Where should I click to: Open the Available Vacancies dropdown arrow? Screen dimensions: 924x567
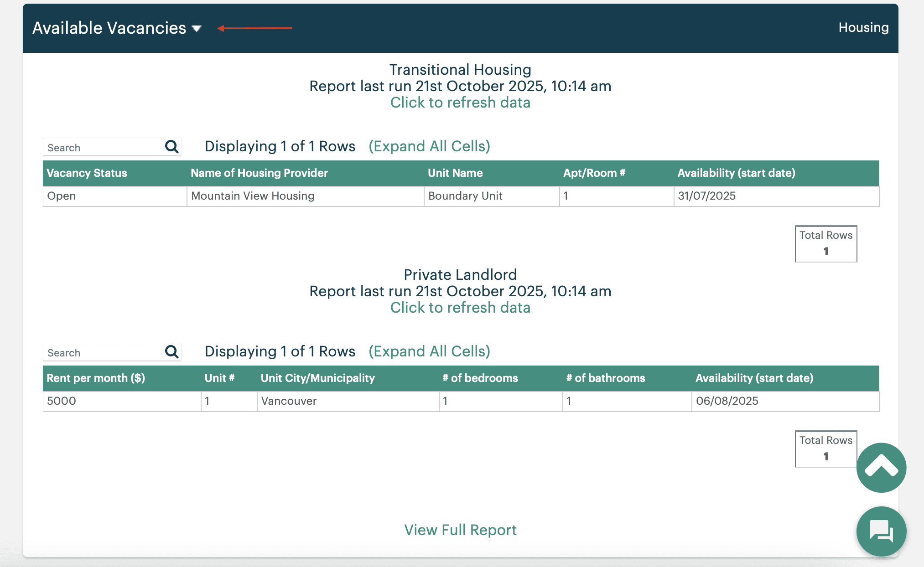(197, 28)
